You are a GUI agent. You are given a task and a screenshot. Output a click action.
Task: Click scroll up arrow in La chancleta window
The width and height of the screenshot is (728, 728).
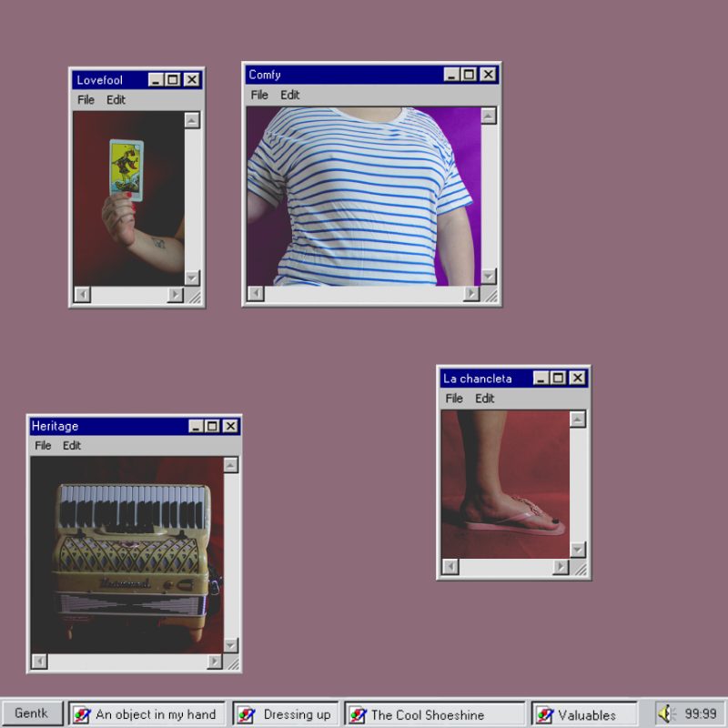(578, 420)
